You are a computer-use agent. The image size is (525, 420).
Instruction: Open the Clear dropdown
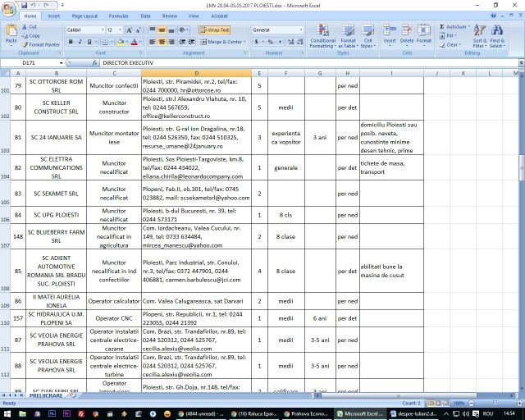[x=450, y=44]
